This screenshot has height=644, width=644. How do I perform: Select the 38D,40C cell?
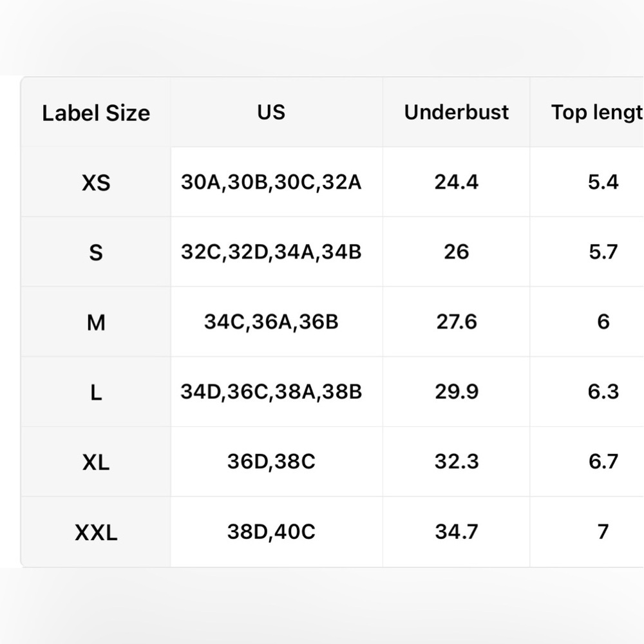tap(271, 531)
